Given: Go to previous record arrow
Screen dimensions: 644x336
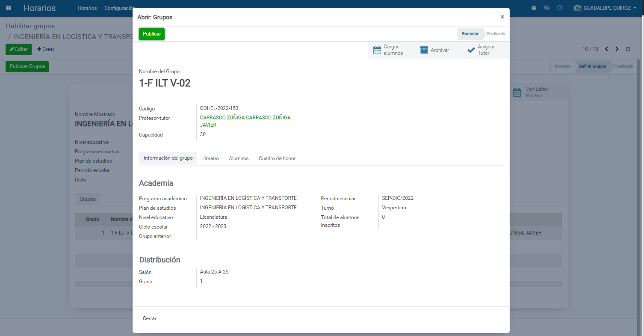Looking at the screenshot, I should point(606,49).
